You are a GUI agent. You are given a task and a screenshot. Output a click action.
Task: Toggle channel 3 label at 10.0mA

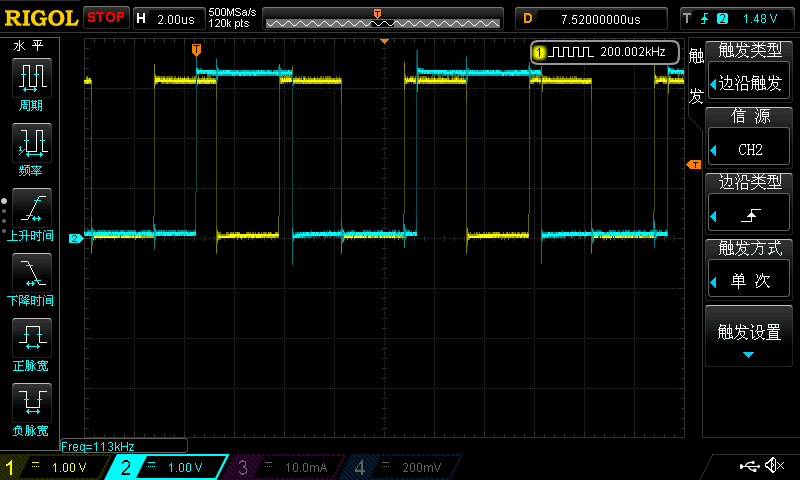click(x=286, y=467)
